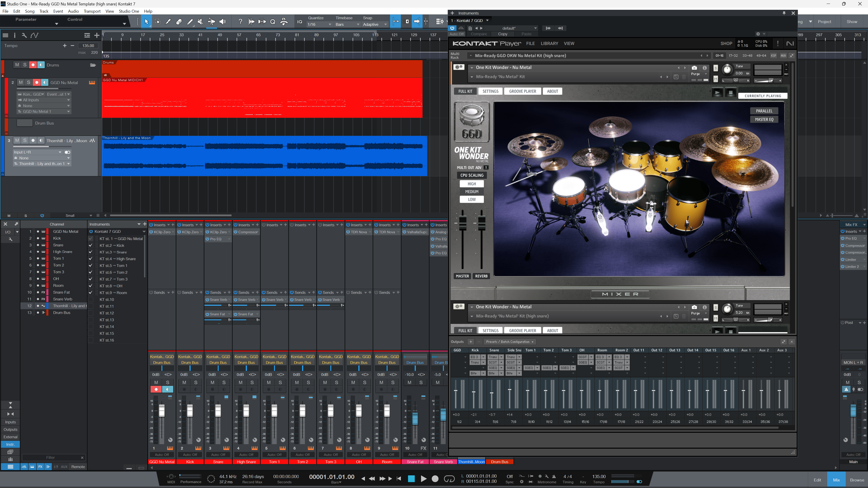
Task: Select the Eraser tool in toolbar
Action: point(179,21)
